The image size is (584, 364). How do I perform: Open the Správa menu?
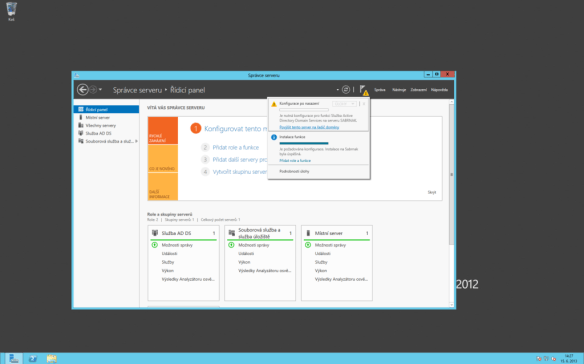[380, 90]
